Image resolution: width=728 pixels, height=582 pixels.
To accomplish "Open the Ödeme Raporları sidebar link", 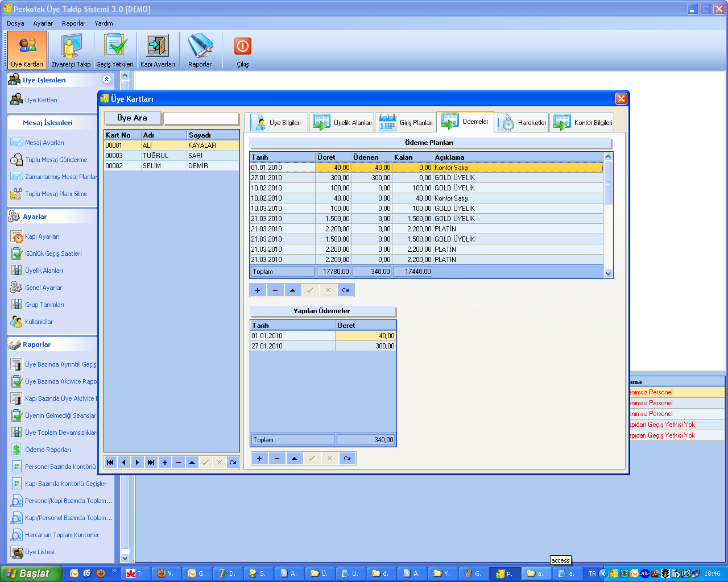I will coord(48,450).
